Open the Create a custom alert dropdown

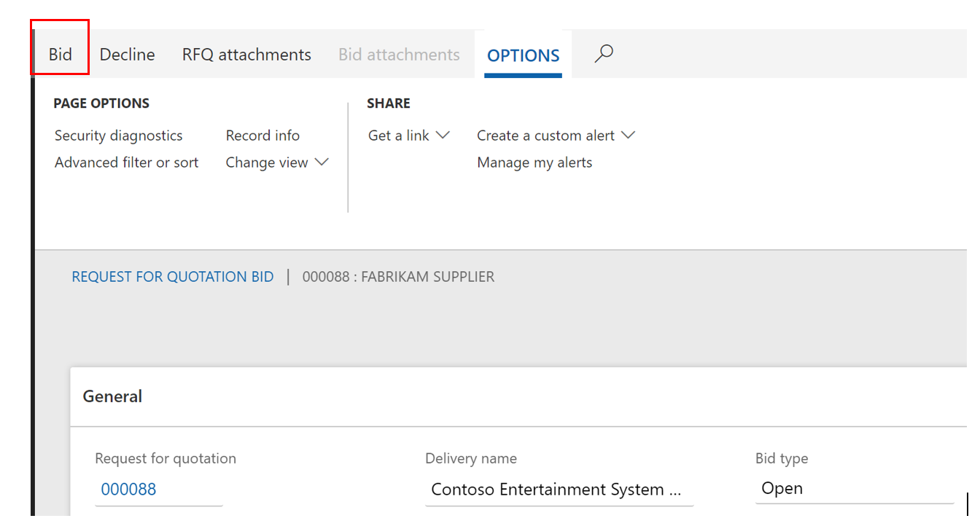click(x=556, y=136)
